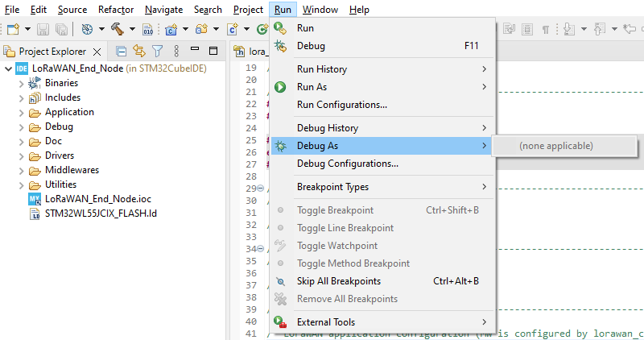The height and width of the screenshot is (340, 644).
Task: Expand the Utilities folder
Action: [x=22, y=185]
